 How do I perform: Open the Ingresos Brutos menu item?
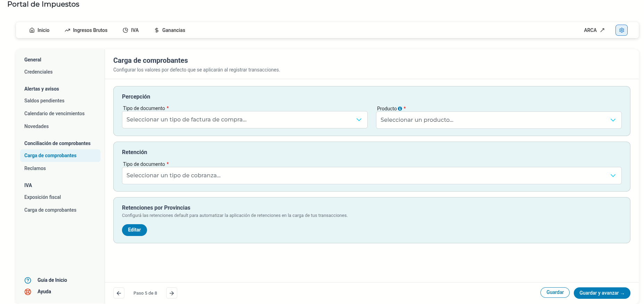click(x=86, y=30)
